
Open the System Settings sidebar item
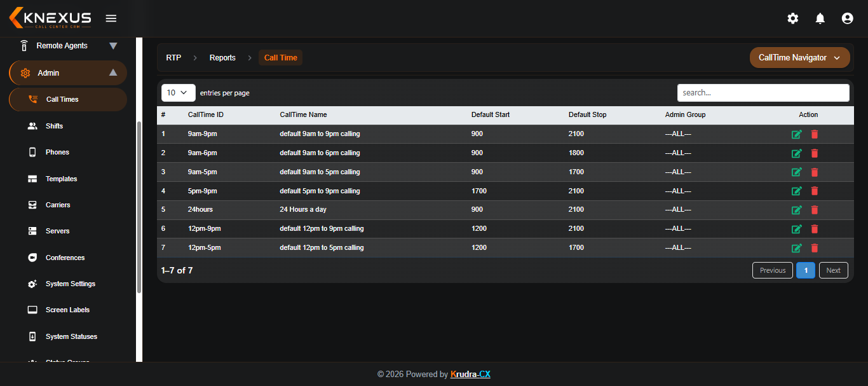coord(71,284)
